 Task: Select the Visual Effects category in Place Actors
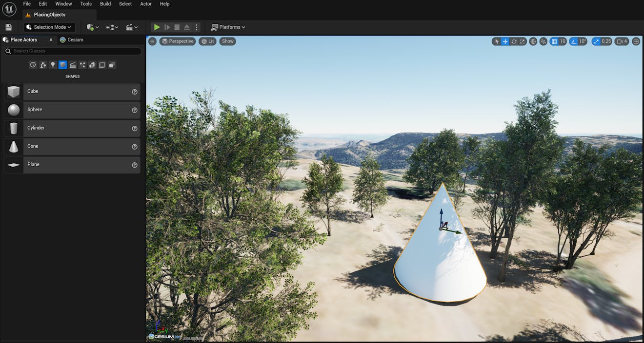click(82, 64)
